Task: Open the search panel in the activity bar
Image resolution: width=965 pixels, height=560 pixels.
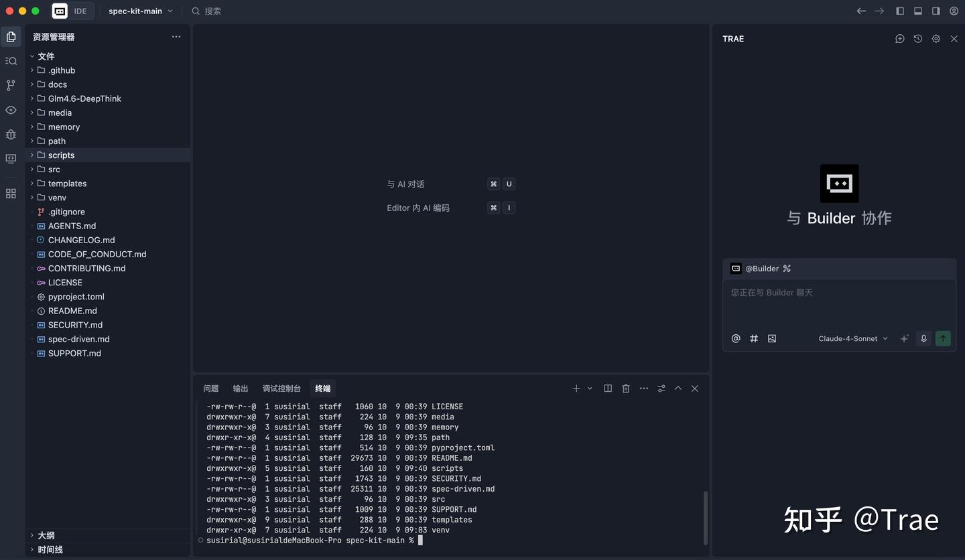Action: (11, 61)
